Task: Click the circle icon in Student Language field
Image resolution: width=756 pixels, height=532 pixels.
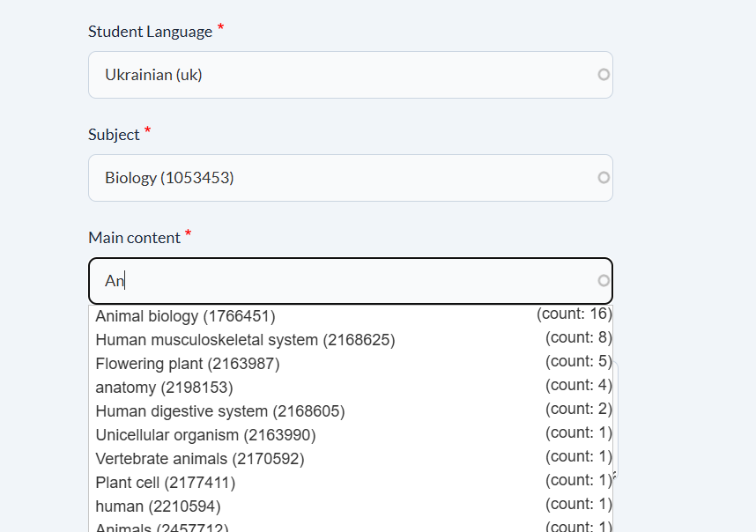Action: click(x=604, y=75)
